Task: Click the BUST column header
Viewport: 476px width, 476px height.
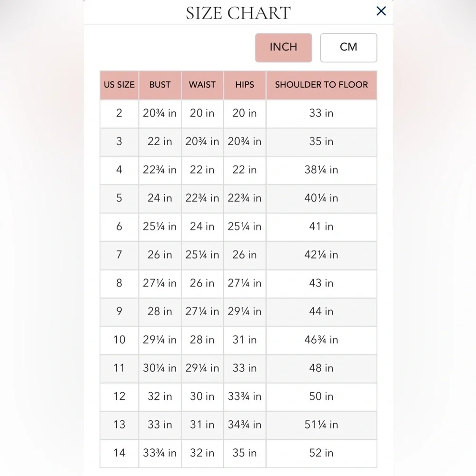Action: click(160, 85)
